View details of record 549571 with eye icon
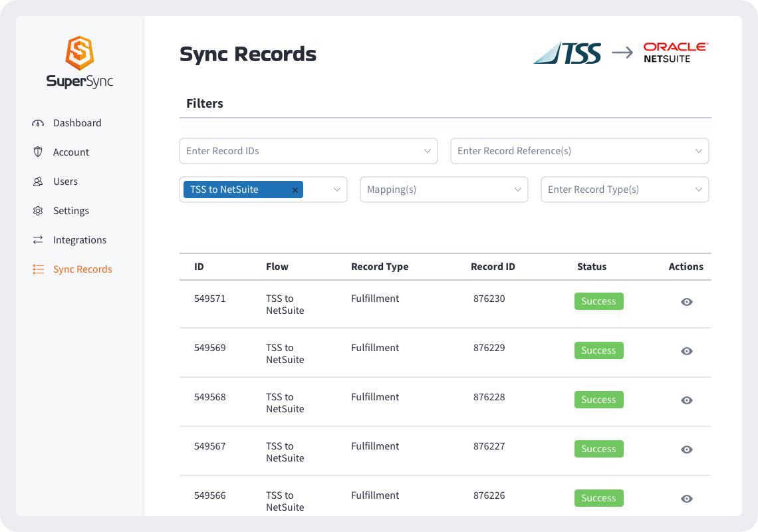 click(686, 302)
